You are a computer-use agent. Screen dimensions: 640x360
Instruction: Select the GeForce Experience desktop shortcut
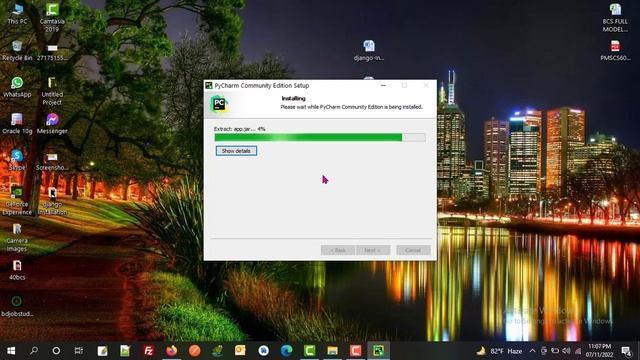[17, 200]
